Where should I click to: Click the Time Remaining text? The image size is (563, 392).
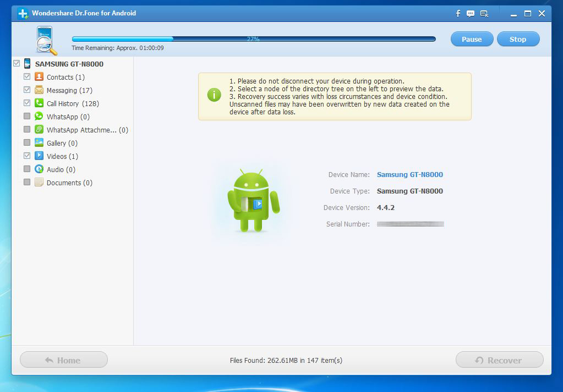point(118,48)
